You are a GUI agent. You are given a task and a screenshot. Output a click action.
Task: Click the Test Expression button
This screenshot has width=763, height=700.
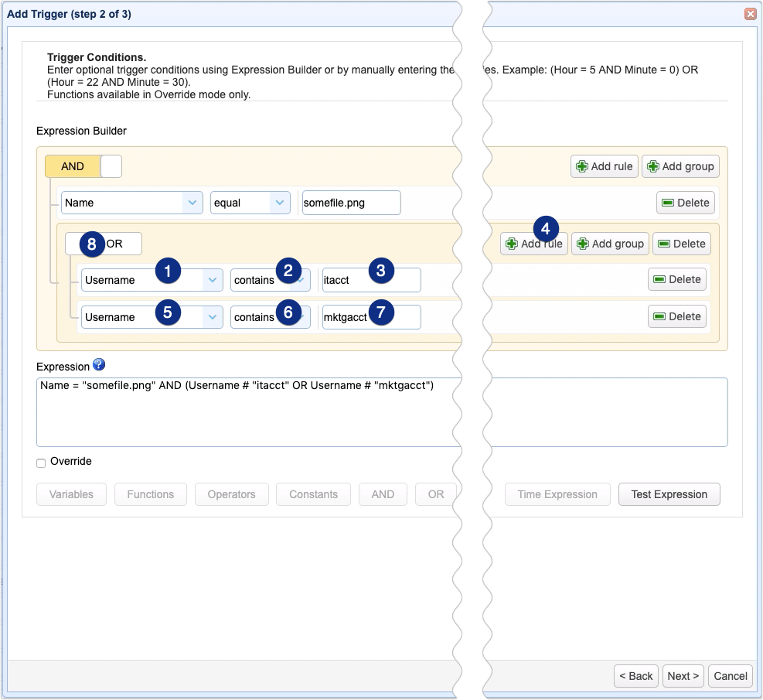669,494
